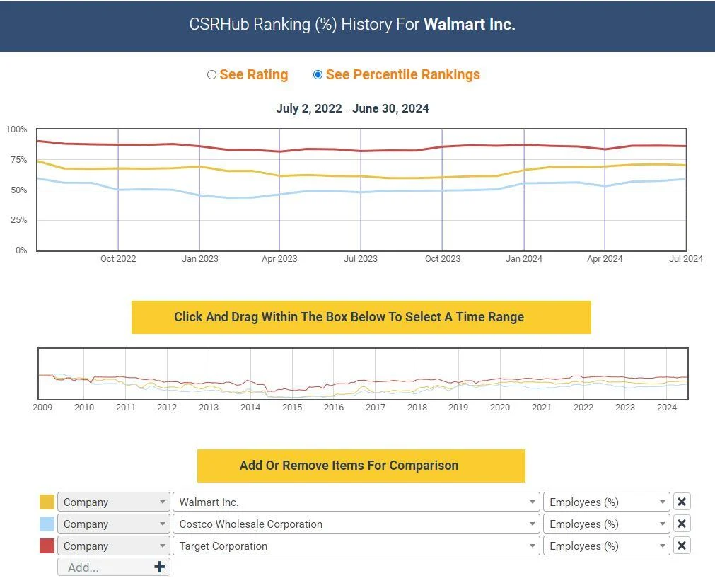Screen dimensions: 715x588
Task: Delete Target Corporation row using X
Action: [681, 546]
